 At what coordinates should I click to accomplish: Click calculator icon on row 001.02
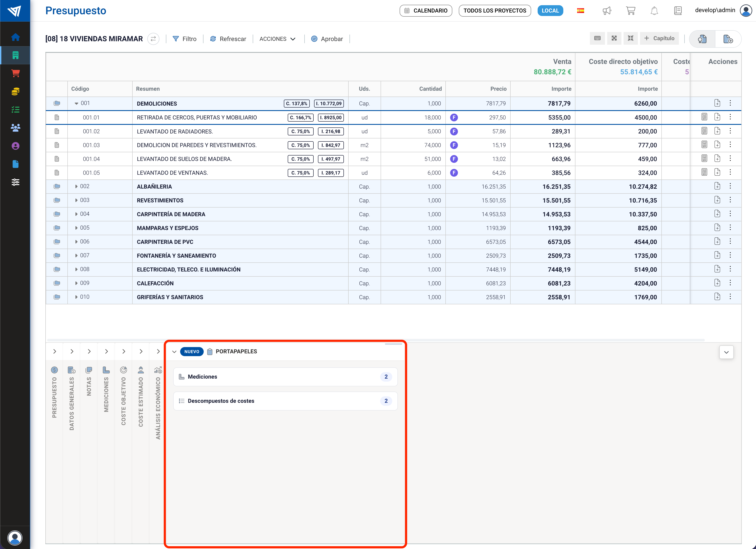click(704, 131)
